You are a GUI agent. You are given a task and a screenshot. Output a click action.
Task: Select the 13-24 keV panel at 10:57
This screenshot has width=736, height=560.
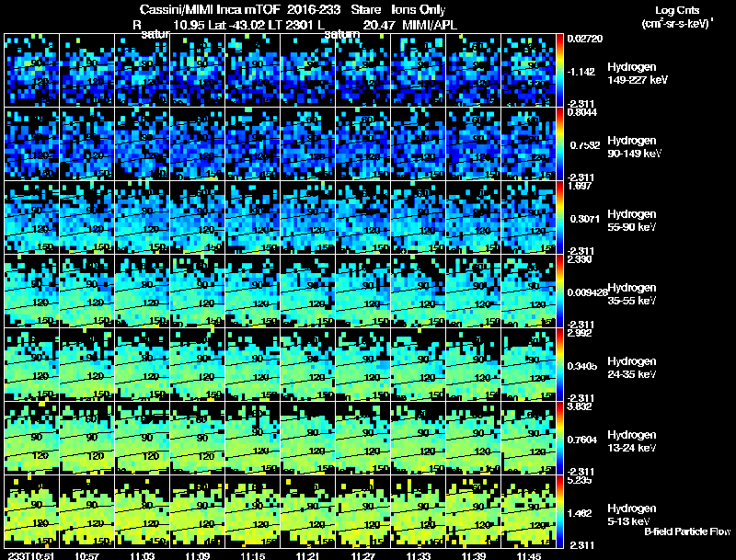86,438
